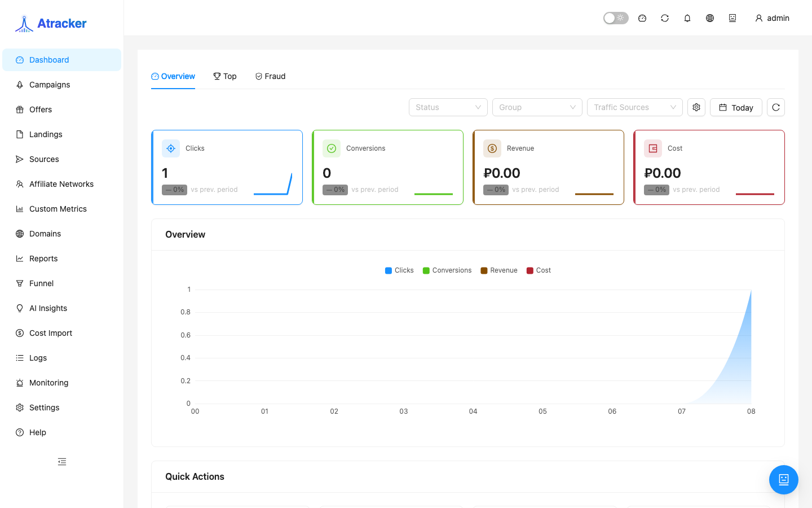This screenshot has width=812, height=508.
Task: Toggle Revenue series in chart legend
Action: [499, 270]
